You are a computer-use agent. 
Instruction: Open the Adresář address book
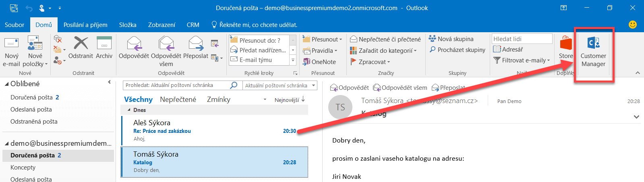tap(508, 49)
